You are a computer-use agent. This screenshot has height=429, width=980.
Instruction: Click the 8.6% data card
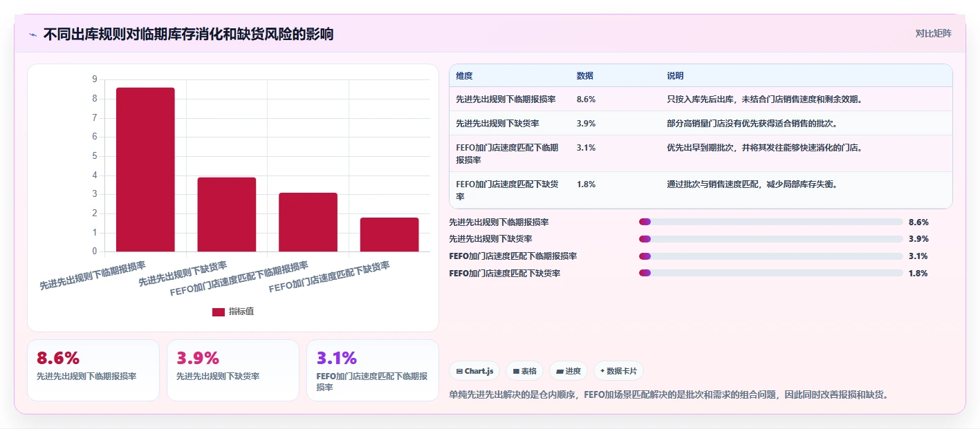point(93,370)
